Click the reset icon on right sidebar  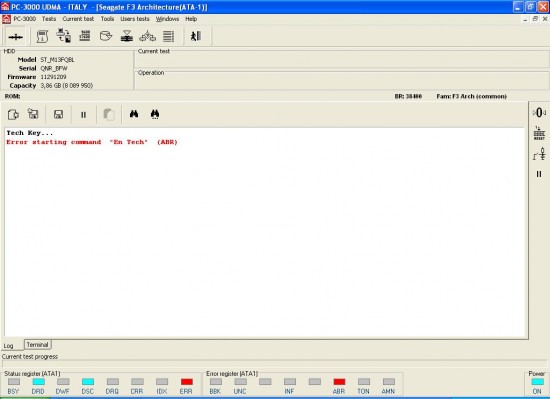[539, 133]
